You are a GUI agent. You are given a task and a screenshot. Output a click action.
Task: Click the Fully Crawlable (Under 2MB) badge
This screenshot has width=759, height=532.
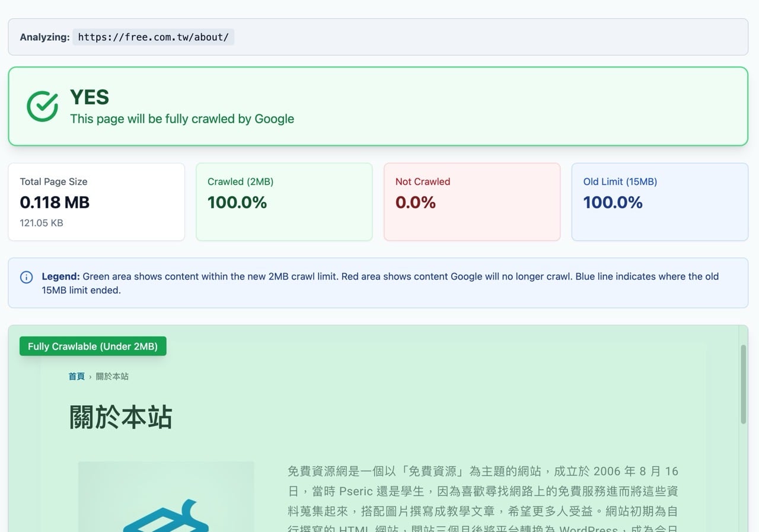coord(93,346)
